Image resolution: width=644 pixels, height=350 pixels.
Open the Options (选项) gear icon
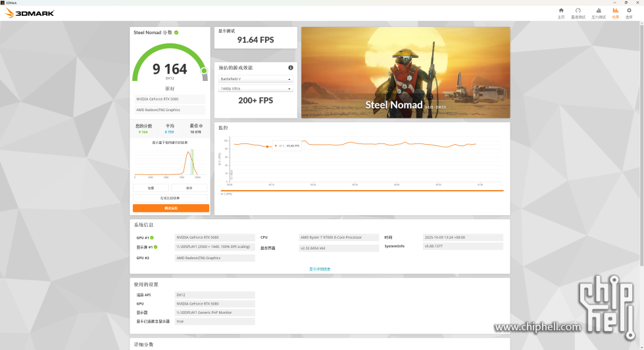[629, 12]
